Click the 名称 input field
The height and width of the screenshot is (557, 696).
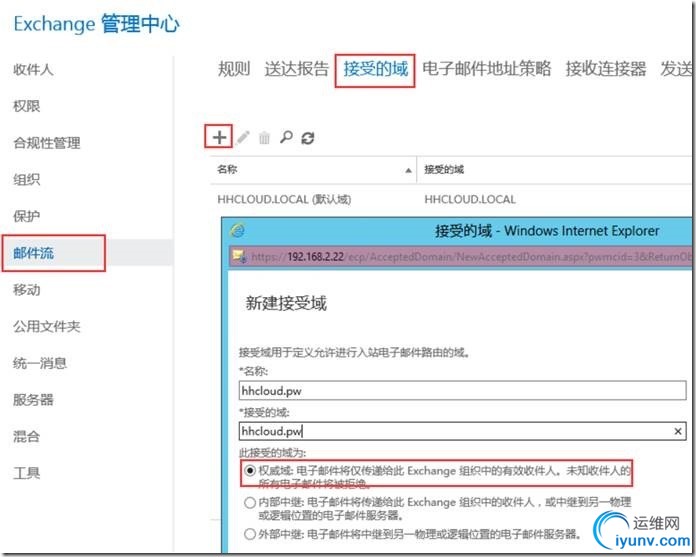(462, 391)
